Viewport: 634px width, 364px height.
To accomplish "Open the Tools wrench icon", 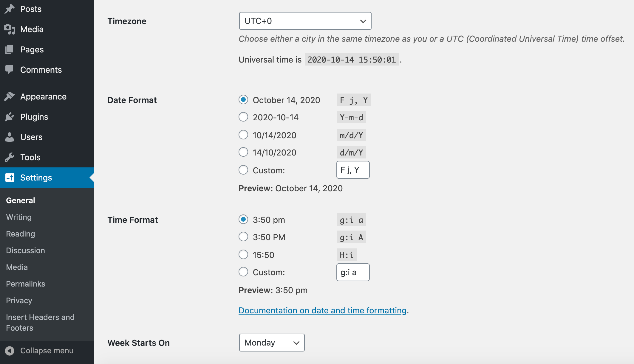I will [10, 157].
